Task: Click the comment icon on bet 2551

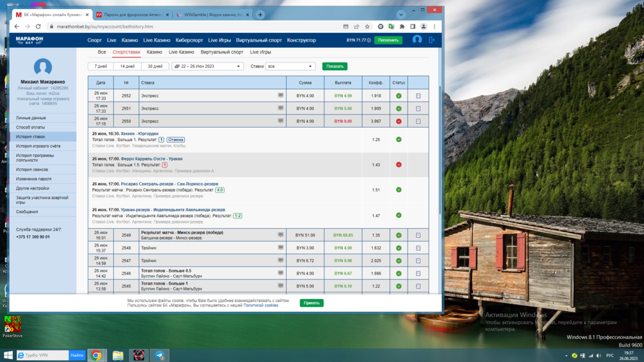Action: (281, 108)
